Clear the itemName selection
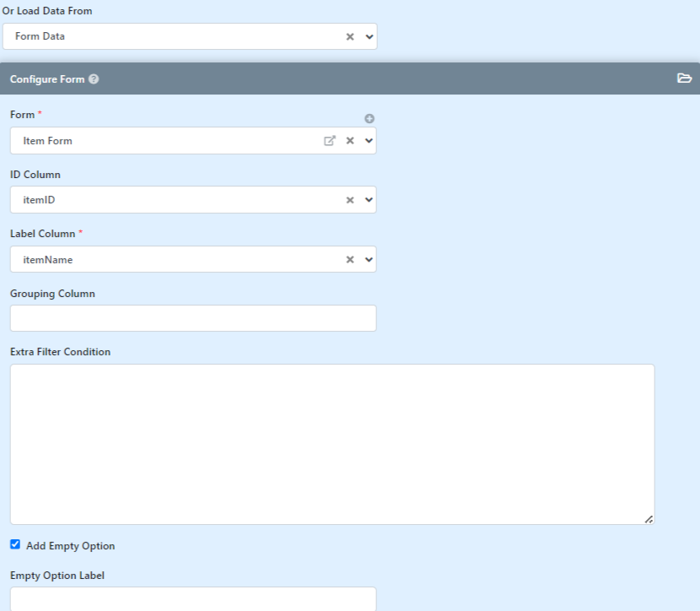Image resolution: width=700 pixels, height=611 pixels. pyautogui.click(x=350, y=259)
